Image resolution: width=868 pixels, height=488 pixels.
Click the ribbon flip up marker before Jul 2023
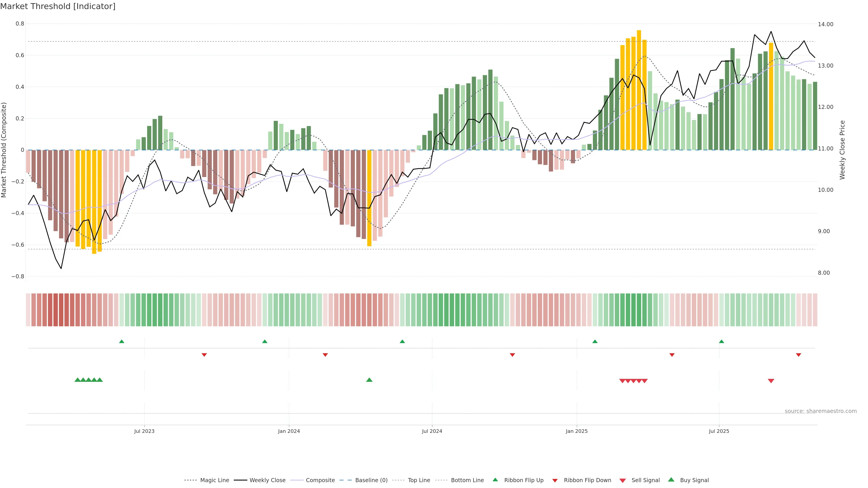pyautogui.click(x=122, y=342)
